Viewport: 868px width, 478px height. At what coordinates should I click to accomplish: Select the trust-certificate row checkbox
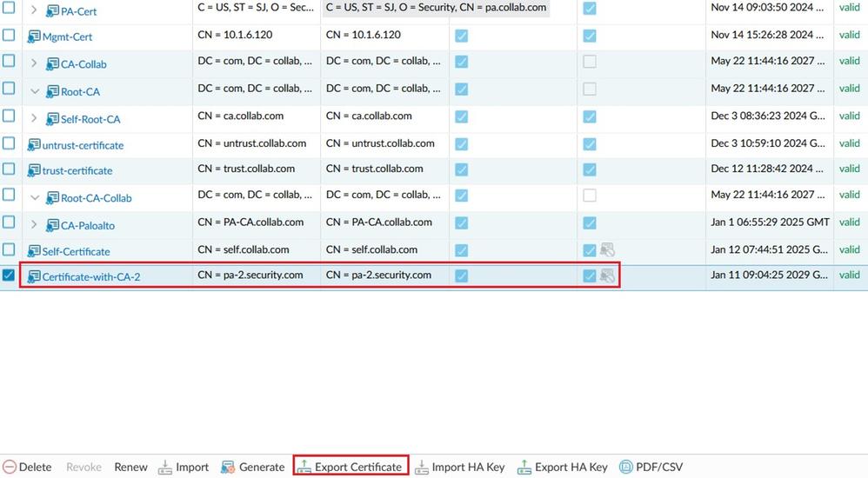(9, 169)
